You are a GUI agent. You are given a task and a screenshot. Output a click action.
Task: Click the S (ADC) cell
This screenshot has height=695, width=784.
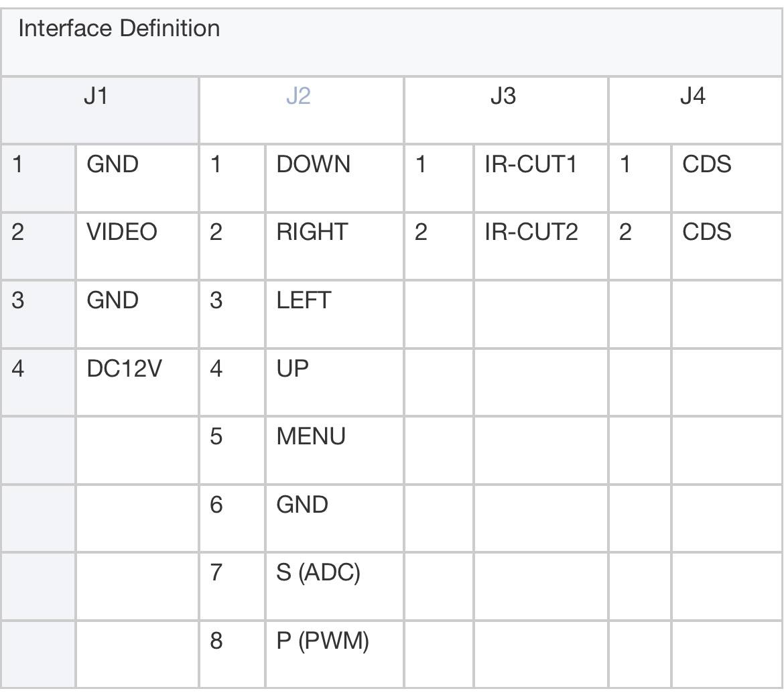(334, 586)
